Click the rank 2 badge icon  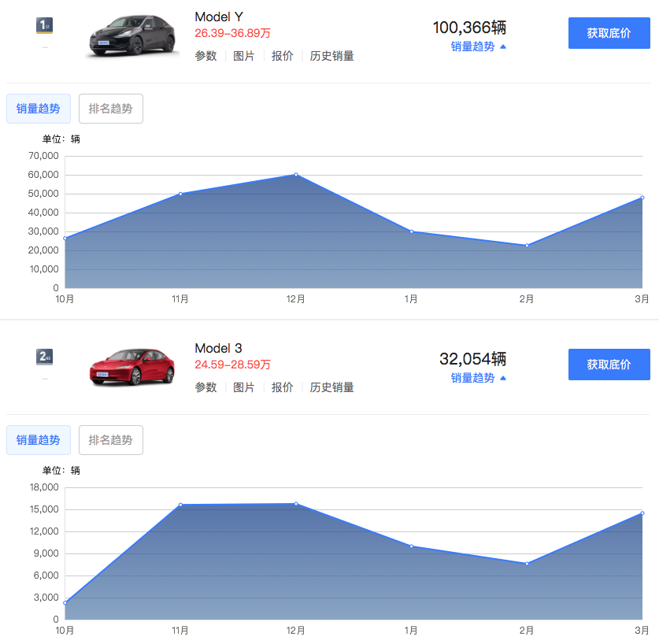coord(45,357)
